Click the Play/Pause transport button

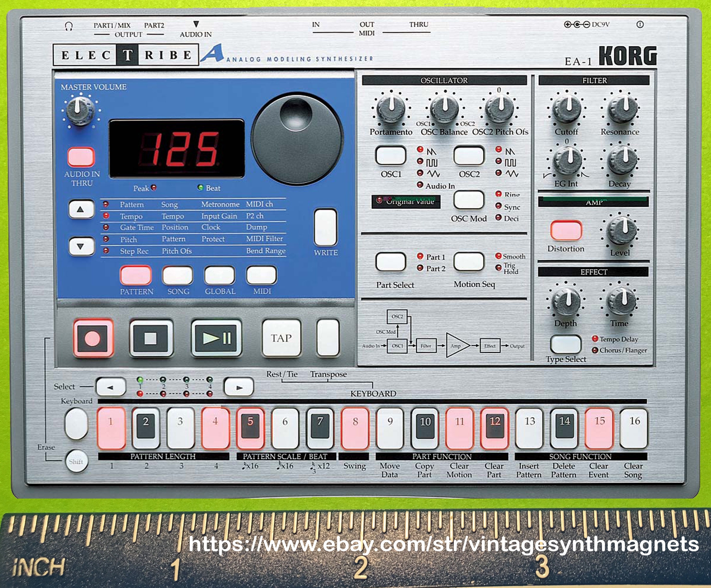(x=217, y=338)
